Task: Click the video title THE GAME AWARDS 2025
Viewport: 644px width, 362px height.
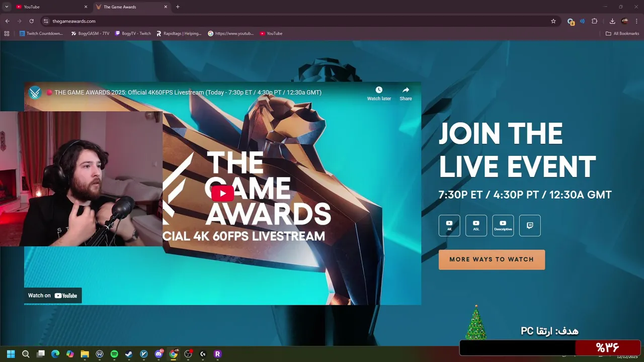Action: point(188,93)
